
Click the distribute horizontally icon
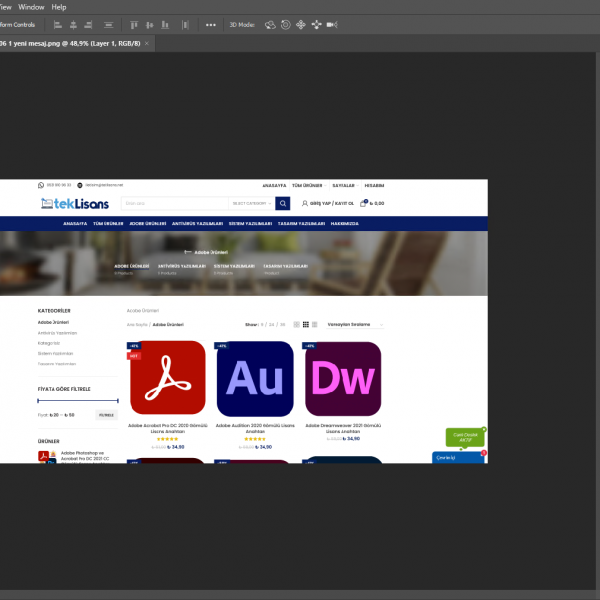coord(185,25)
